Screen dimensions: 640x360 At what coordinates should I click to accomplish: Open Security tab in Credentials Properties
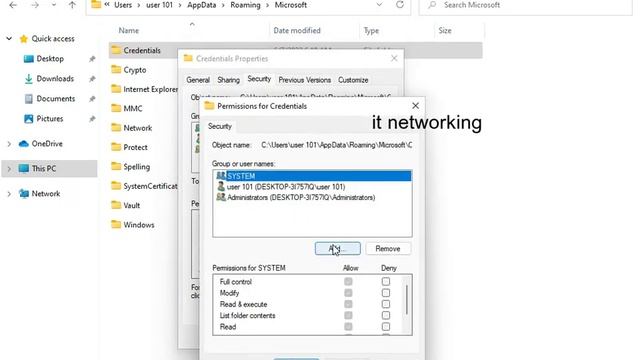click(259, 79)
